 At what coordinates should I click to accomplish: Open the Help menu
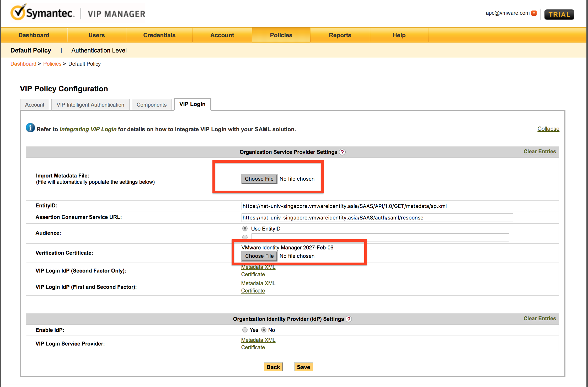pyautogui.click(x=399, y=35)
